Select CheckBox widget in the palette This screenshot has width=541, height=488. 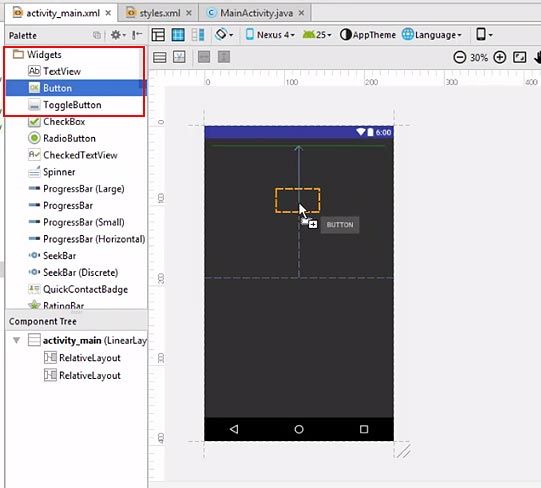(x=64, y=122)
